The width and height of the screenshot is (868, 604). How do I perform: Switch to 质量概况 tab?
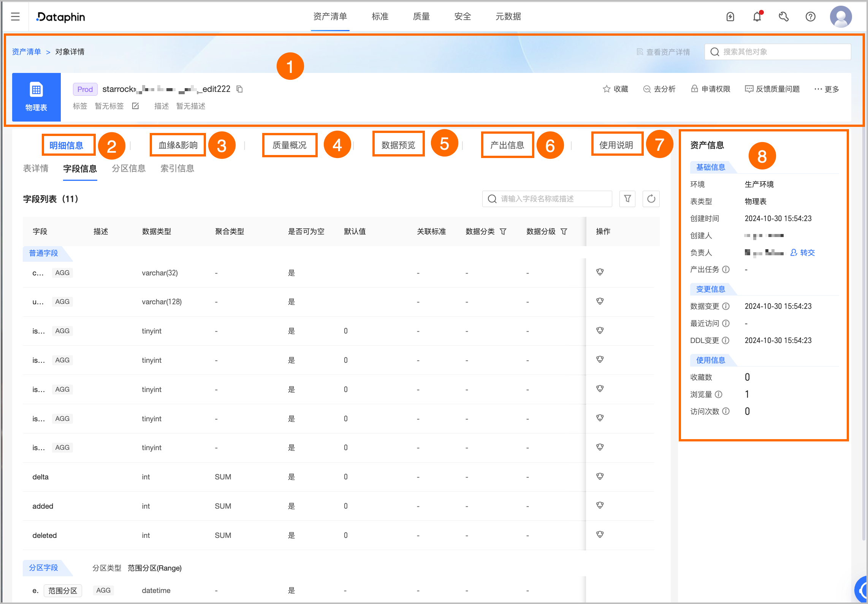pyautogui.click(x=290, y=145)
